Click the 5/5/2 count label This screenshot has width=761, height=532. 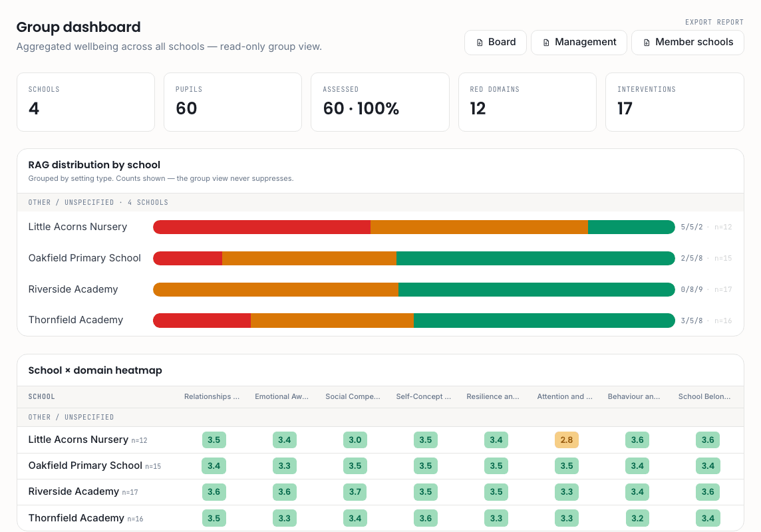tap(692, 227)
